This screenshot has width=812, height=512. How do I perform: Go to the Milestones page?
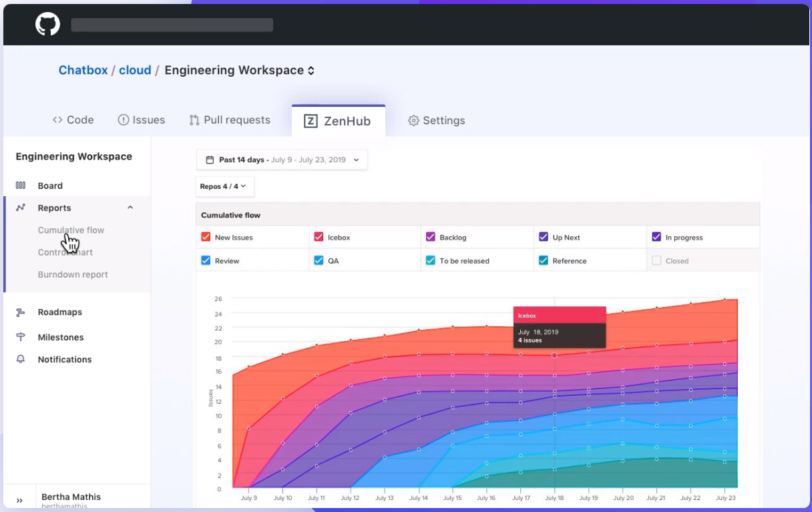(x=61, y=337)
